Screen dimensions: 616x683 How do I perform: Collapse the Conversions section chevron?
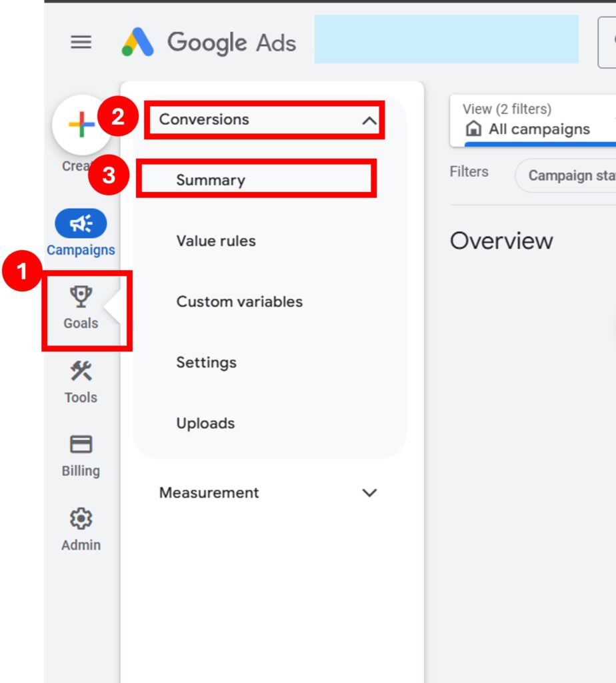tap(369, 120)
